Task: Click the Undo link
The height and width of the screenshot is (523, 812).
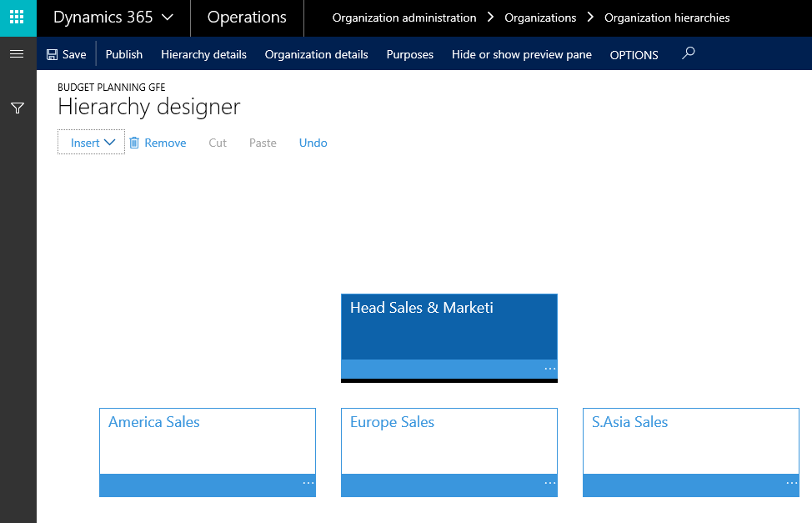Action: (313, 143)
